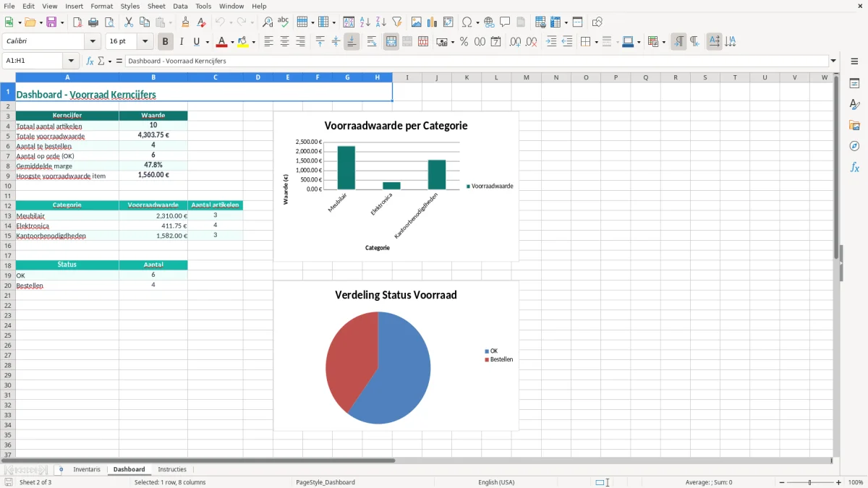Viewport: 868px width, 488px height.
Task: Click Add Decimal Place icon
Action: [516, 42]
